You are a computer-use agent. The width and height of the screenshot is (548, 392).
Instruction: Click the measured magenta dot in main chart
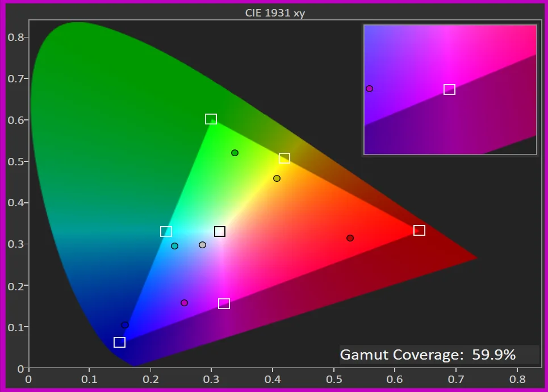click(x=184, y=303)
